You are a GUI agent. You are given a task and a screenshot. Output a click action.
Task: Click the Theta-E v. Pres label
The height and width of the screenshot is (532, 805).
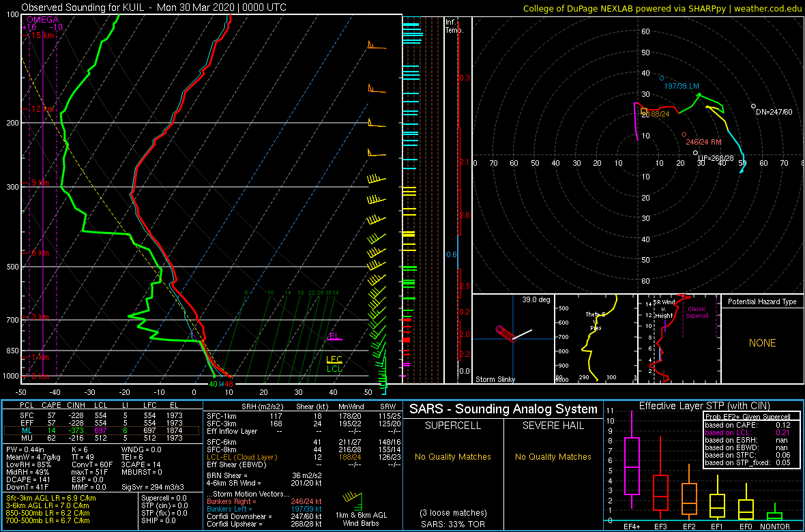596,321
